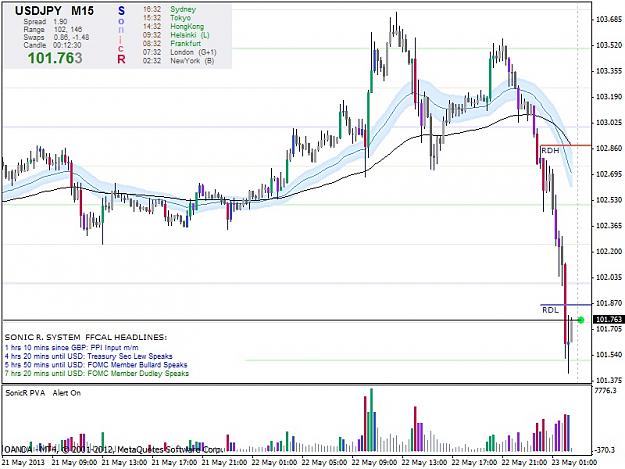Click the Range 102, 146 line
This screenshot has width=625, height=469.
pyautogui.click(x=53, y=29)
